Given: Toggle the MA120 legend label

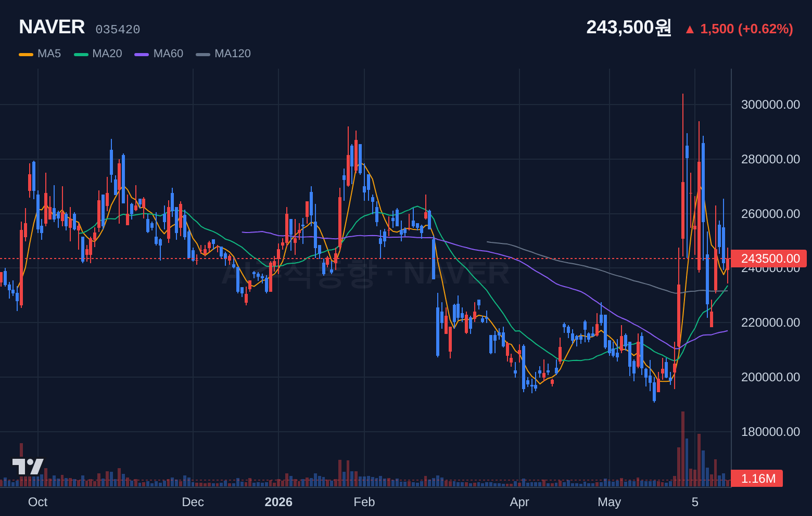Looking at the screenshot, I should click(x=233, y=54).
